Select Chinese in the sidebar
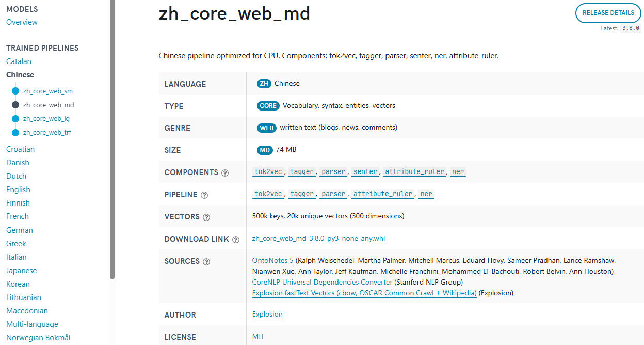Viewport: 644px width, 345px height. coord(20,75)
